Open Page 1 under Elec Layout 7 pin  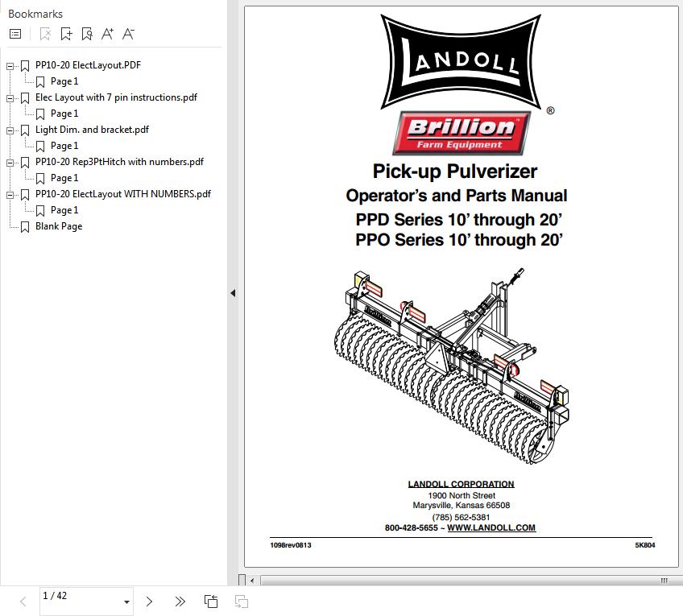(x=64, y=114)
